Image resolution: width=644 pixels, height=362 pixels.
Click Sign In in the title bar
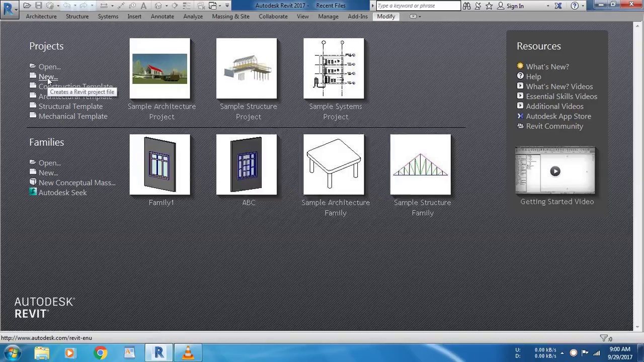(515, 6)
